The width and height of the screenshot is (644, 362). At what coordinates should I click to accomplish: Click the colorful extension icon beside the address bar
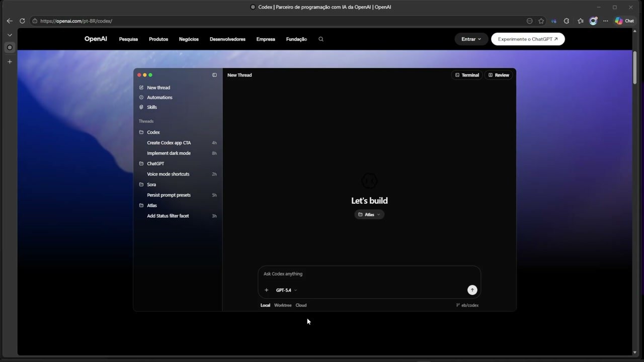point(554,21)
